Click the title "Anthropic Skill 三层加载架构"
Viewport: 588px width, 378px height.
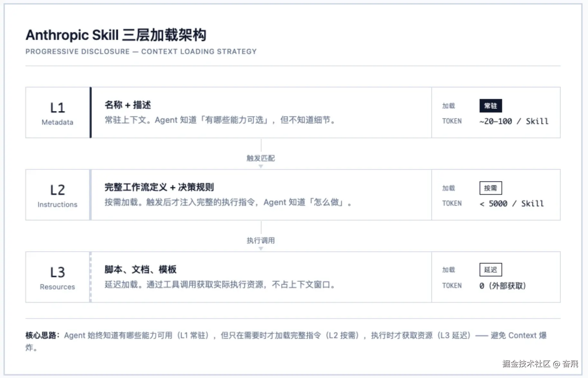[x=116, y=35]
